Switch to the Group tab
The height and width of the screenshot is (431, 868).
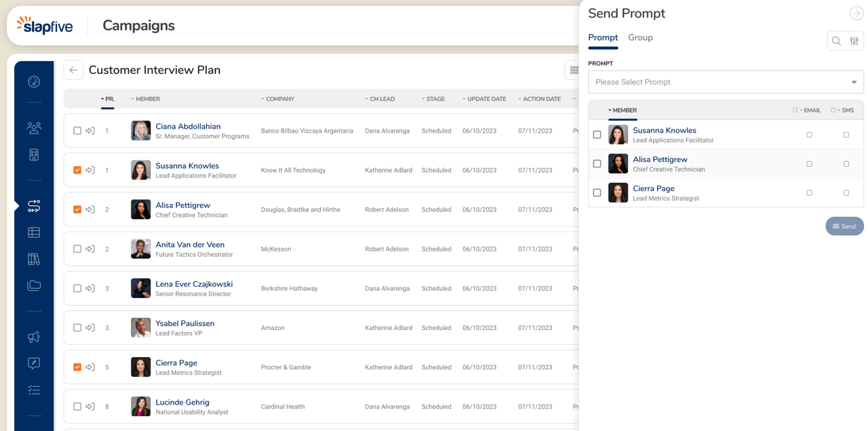[640, 38]
